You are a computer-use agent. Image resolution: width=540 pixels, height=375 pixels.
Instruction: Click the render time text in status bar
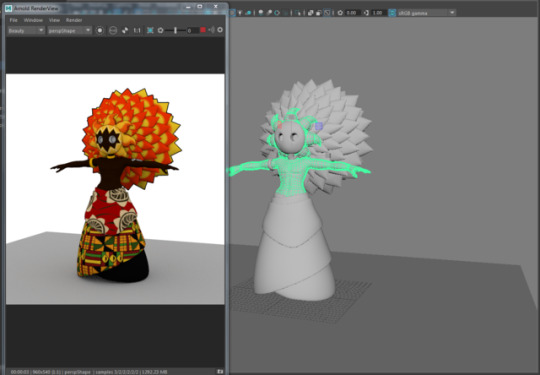(20, 372)
